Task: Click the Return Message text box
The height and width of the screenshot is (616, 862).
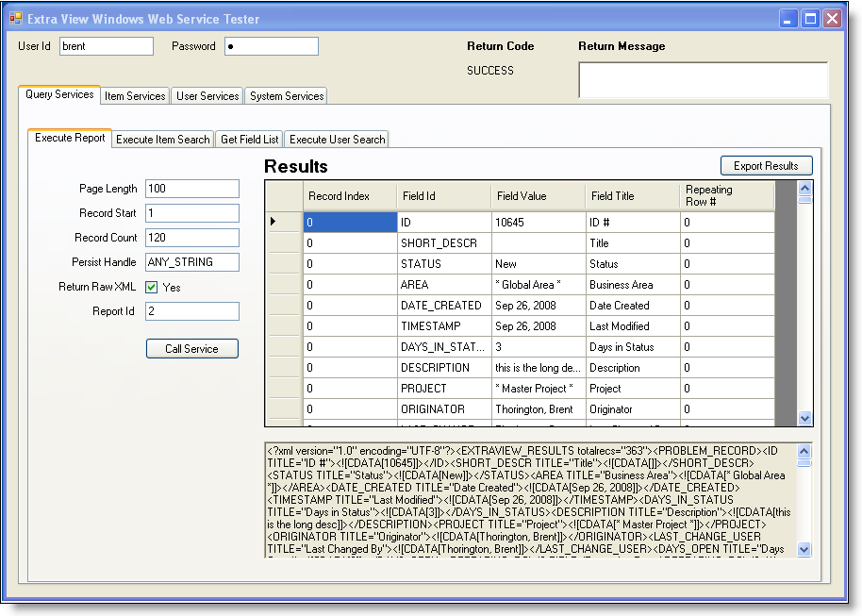Action: 704,80
